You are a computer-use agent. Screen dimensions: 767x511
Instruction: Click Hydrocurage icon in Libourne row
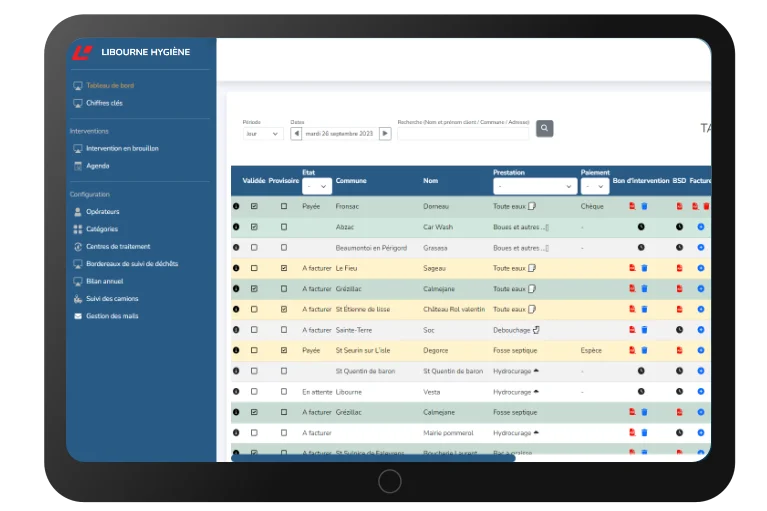click(536, 392)
